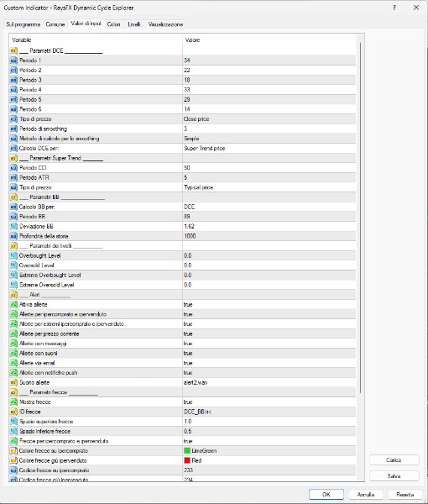Switch to the Livelli tab
This screenshot has width=428, height=504.
coord(134,24)
